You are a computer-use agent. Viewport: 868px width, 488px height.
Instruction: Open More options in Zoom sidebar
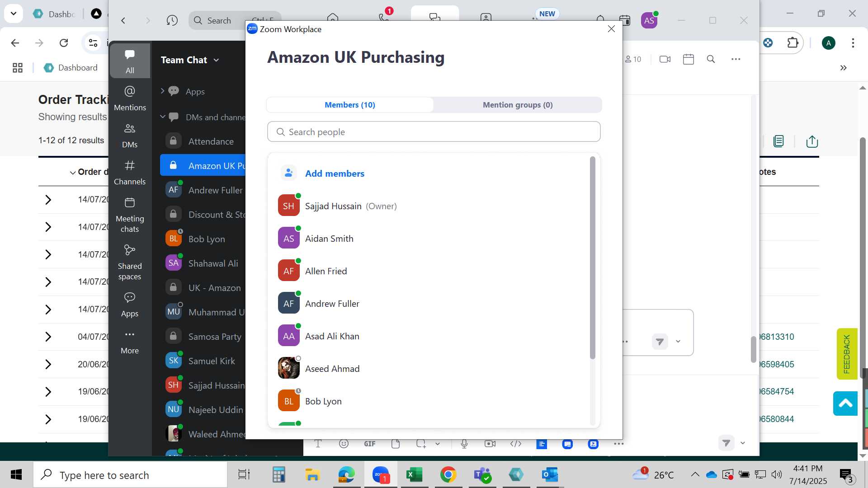130,341
